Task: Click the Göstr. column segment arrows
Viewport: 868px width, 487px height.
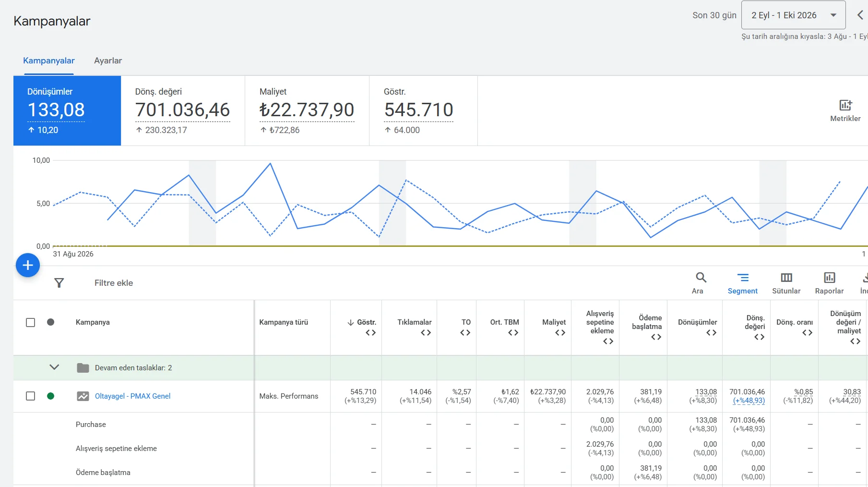Action: pos(370,333)
